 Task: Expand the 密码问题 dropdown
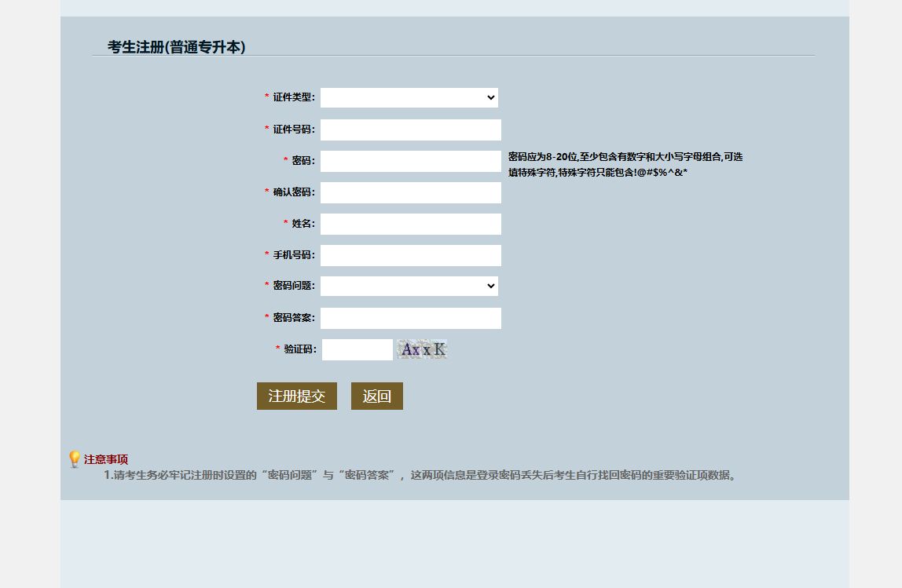[409, 287]
